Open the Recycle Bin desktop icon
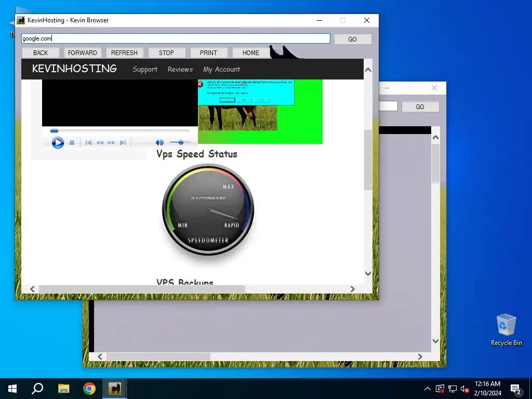Screen dimensions: 532x399 tap(506, 329)
